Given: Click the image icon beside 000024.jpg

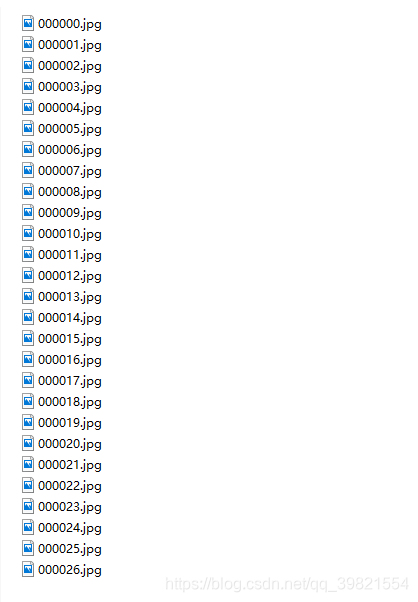Looking at the screenshot, I should [x=28, y=527].
